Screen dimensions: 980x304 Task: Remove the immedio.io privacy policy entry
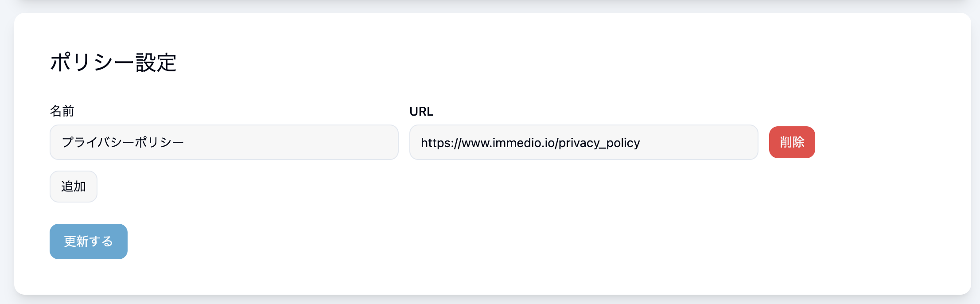tap(792, 142)
